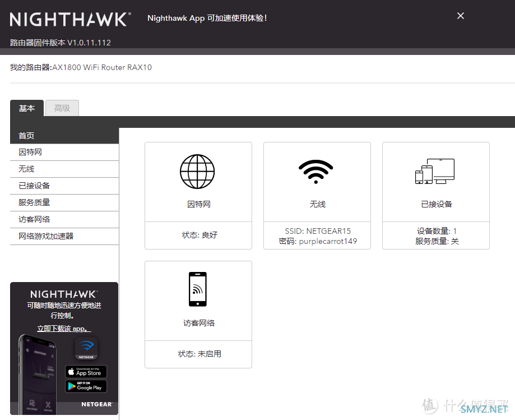The width and height of the screenshot is (515, 420).
Task: Click the 密码: purplecarrot149 text
Action: pyautogui.click(x=318, y=242)
